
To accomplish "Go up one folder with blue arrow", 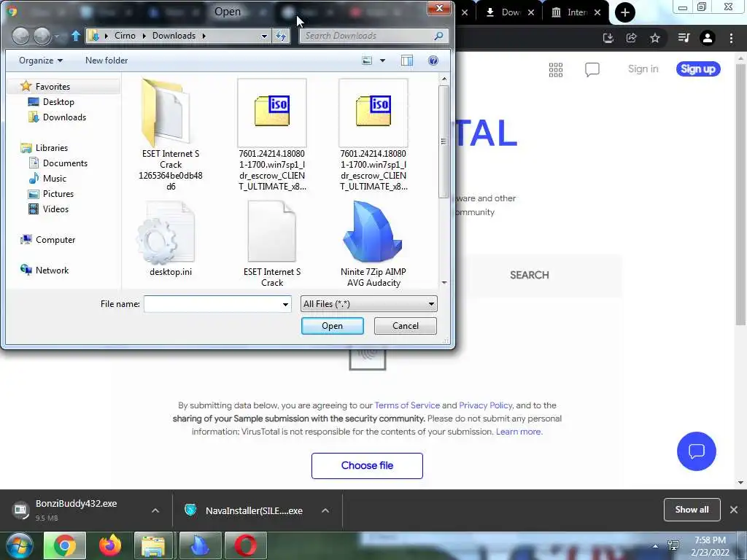I will (76, 36).
